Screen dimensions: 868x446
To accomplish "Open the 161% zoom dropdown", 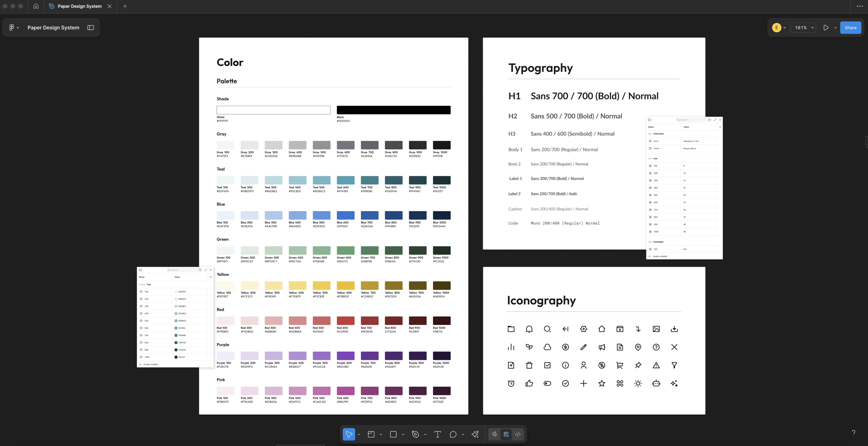I will click(x=804, y=28).
